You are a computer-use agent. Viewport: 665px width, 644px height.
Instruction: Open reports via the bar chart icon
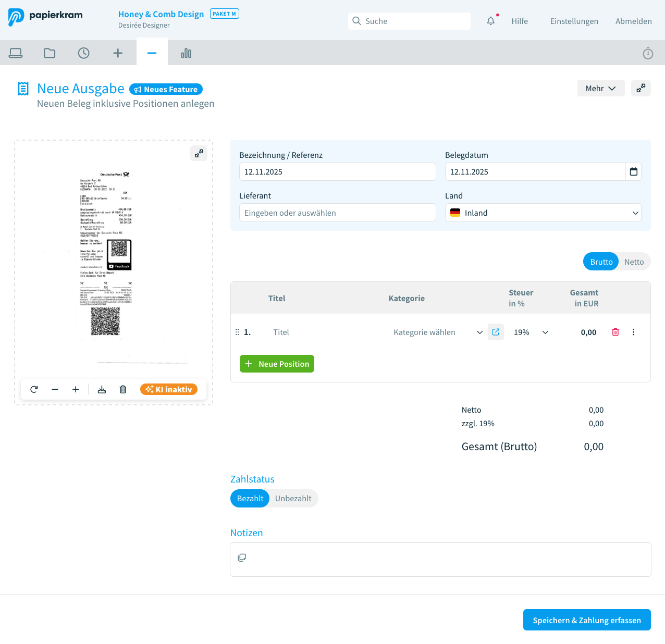point(186,53)
